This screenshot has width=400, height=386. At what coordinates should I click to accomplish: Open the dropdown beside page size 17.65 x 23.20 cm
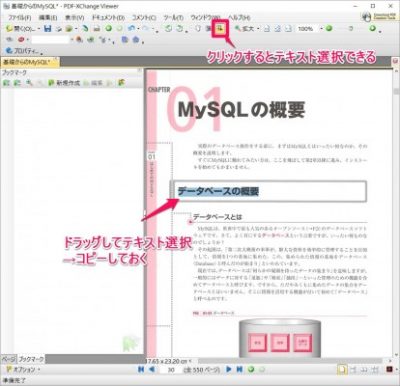190,361
